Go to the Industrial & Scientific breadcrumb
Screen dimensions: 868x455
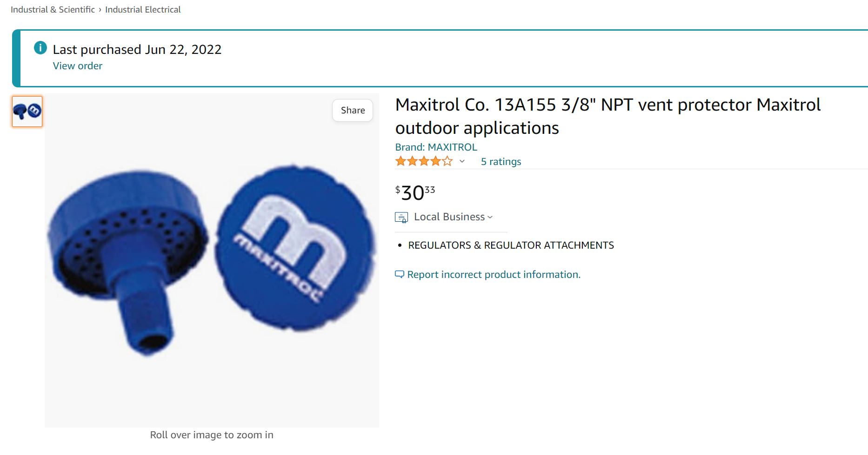pos(53,9)
